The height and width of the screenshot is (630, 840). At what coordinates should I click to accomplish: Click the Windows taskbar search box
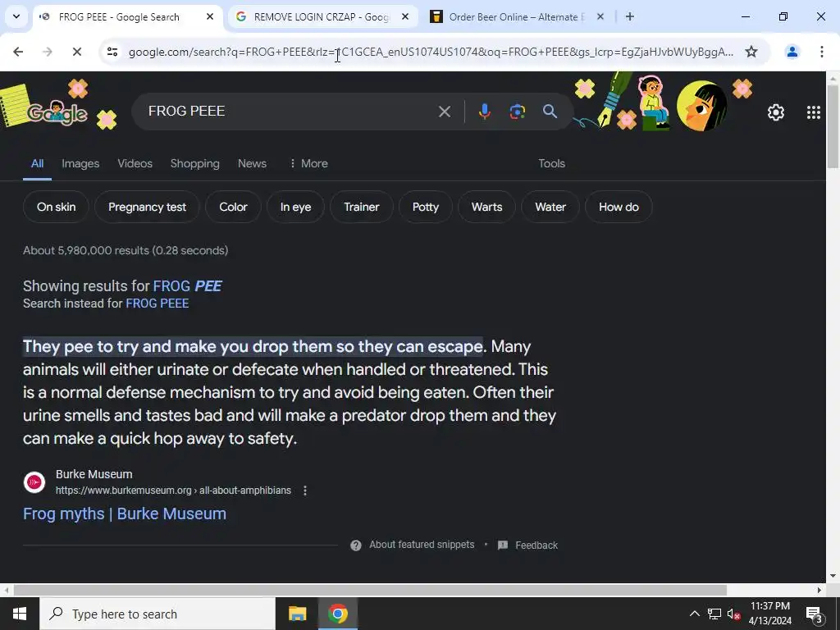(x=157, y=614)
